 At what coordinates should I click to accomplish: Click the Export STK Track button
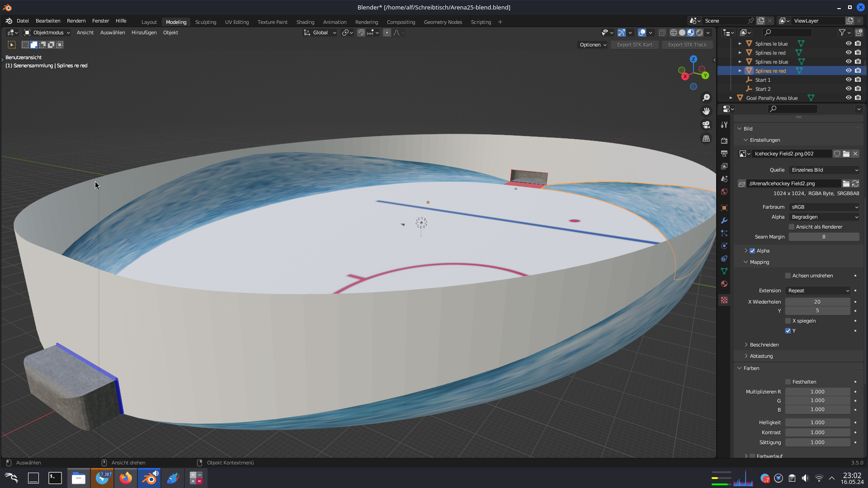687,45
